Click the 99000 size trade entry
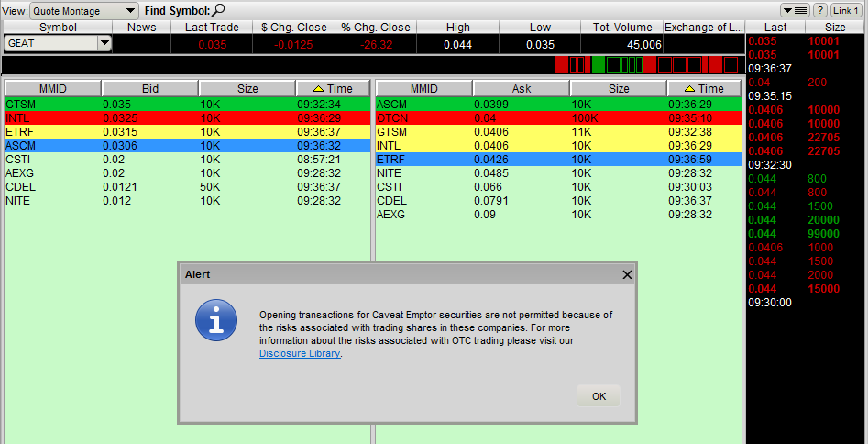Viewport: 868px width, 444px height. (823, 233)
